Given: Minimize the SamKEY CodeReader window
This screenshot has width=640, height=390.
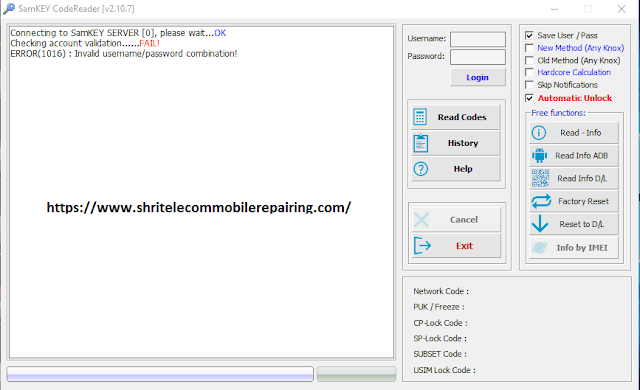Looking at the screenshot, I should click(554, 9).
